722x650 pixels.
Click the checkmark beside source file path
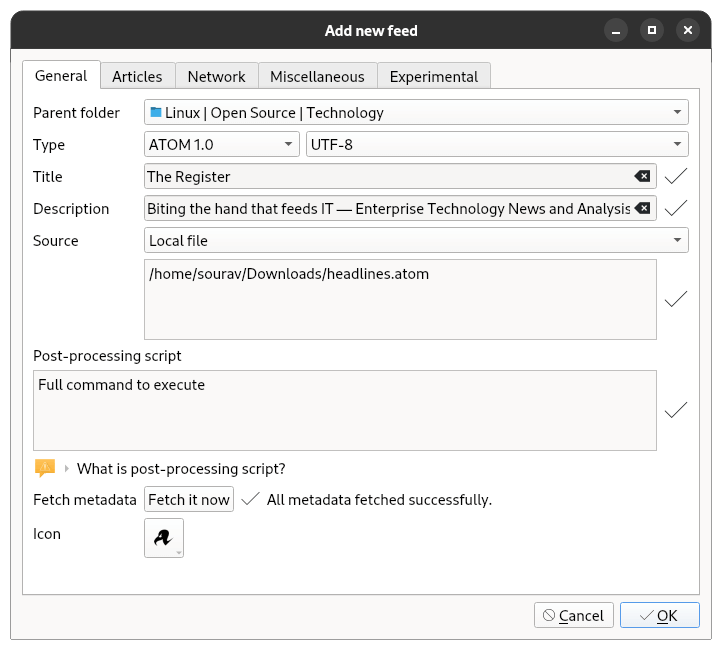[676, 299]
